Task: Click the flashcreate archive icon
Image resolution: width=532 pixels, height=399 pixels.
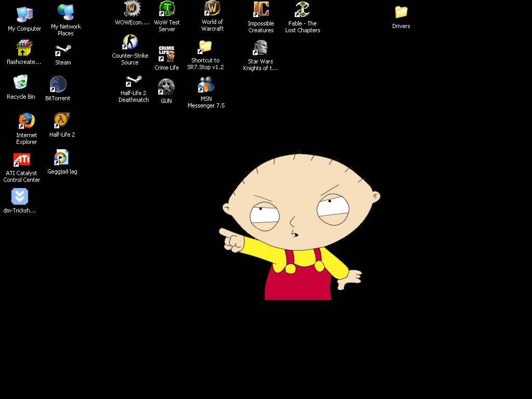Action: [x=24, y=47]
